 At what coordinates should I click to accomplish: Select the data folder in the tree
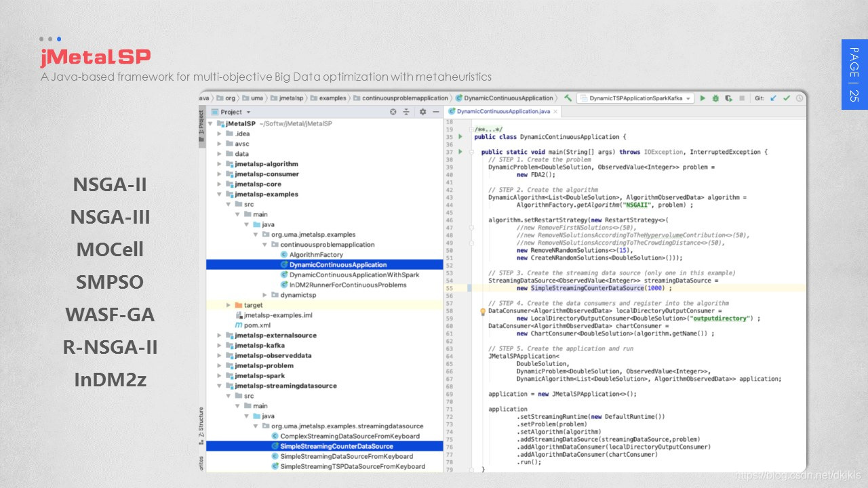coord(241,154)
